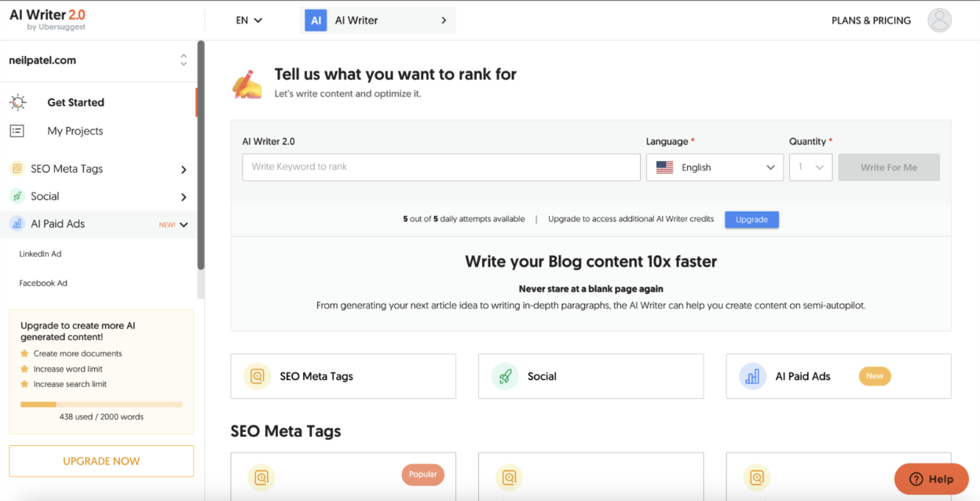Collapse the AI Paid Ads section chevron
The height and width of the screenshot is (501, 980).
point(184,225)
